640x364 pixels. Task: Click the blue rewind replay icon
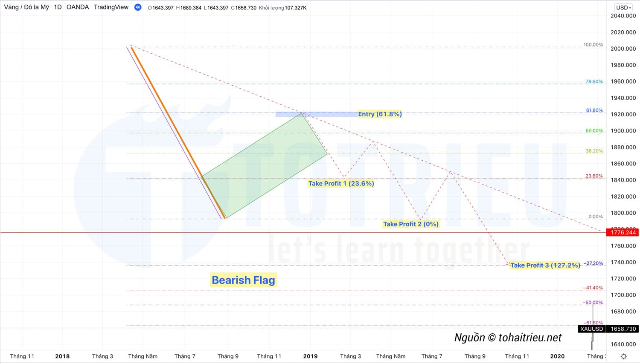(x=138, y=7)
